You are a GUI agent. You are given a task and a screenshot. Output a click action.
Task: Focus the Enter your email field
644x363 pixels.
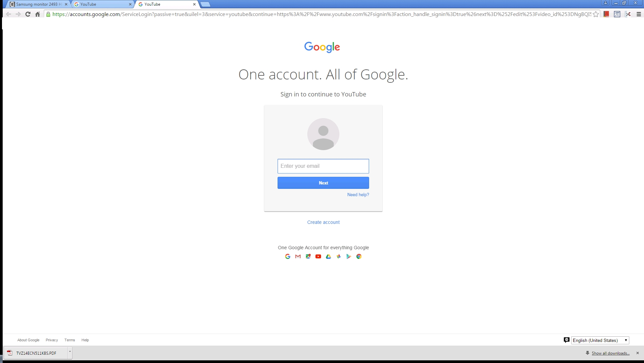click(323, 166)
